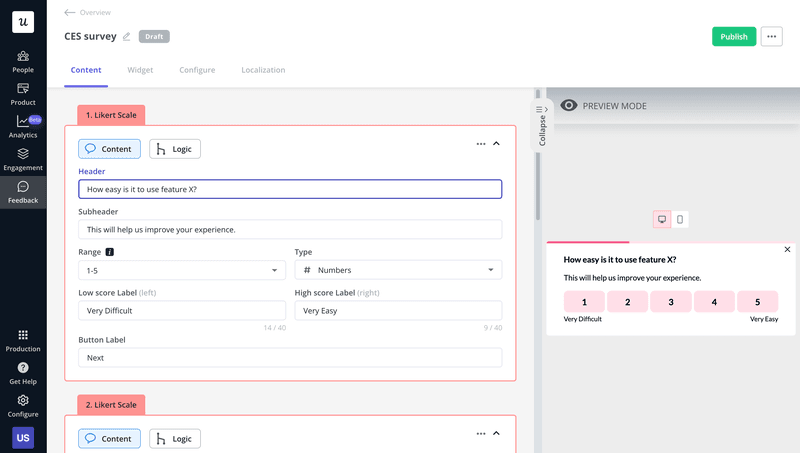Switch preview to desktop device view
The image size is (800, 453).
pyautogui.click(x=661, y=219)
